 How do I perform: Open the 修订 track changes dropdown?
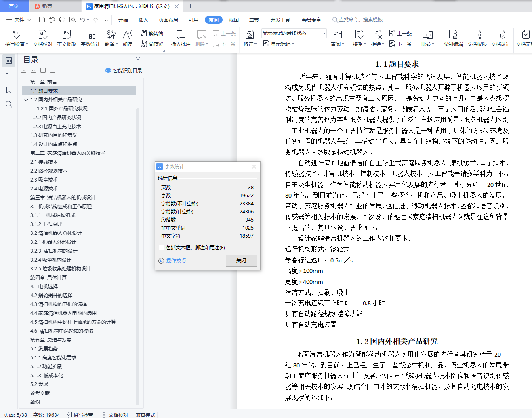[x=250, y=44]
